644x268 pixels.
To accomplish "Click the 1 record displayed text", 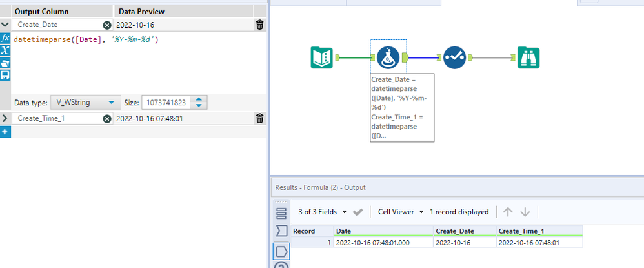I will point(459,212).
